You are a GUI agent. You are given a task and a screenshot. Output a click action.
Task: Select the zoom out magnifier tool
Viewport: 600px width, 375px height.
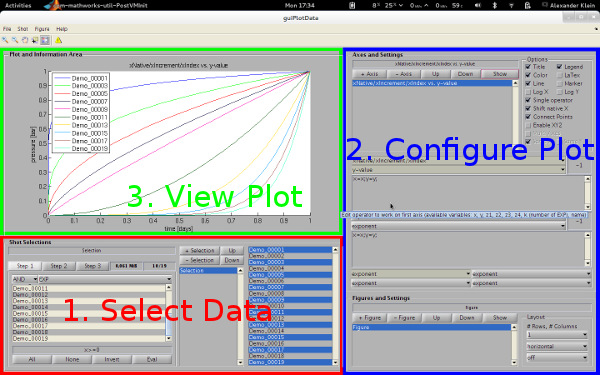[x=15, y=40]
